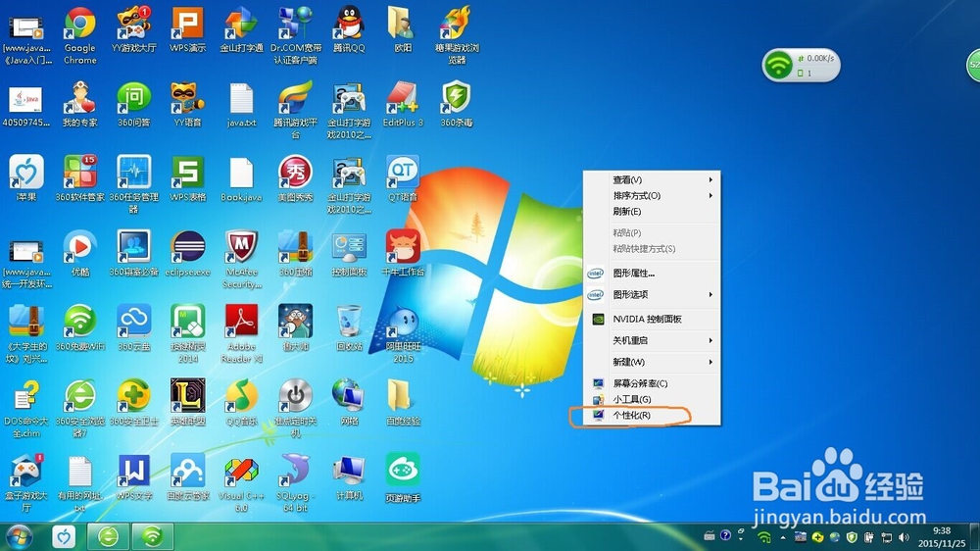Open the Google Chrome desktop icon

[80, 35]
